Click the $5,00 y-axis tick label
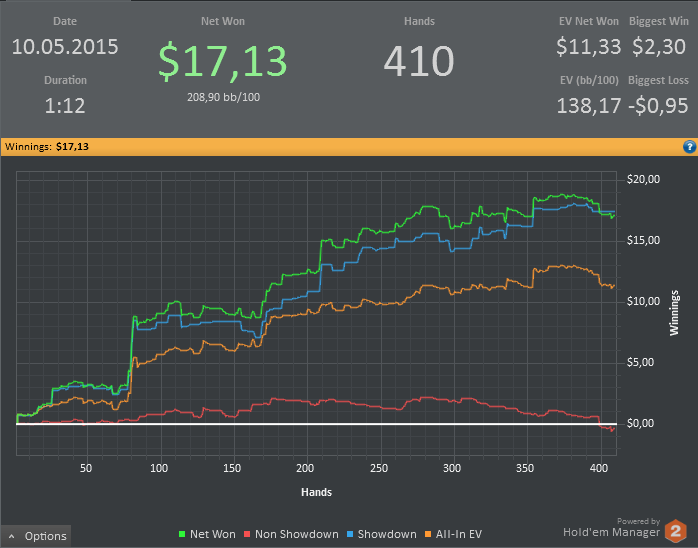Viewport: 698px width, 548px height. [x=641, y=362]
